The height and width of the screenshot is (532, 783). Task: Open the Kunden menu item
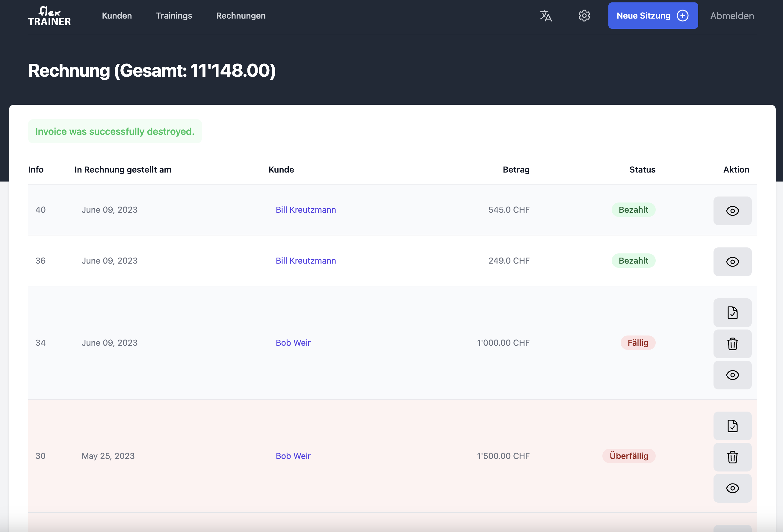pos(117,16)
